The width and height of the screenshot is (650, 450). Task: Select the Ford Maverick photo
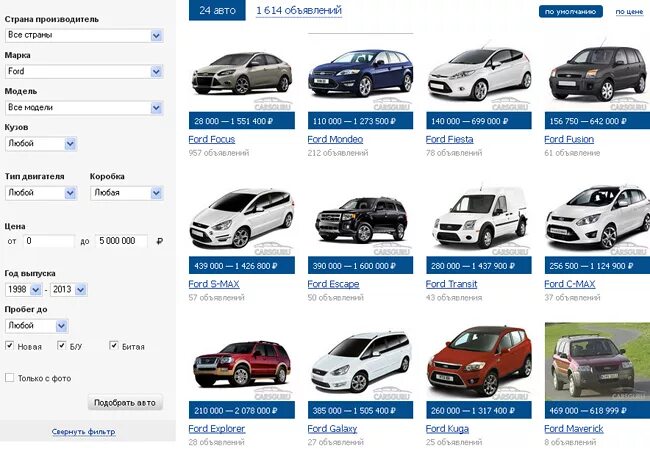597,362
